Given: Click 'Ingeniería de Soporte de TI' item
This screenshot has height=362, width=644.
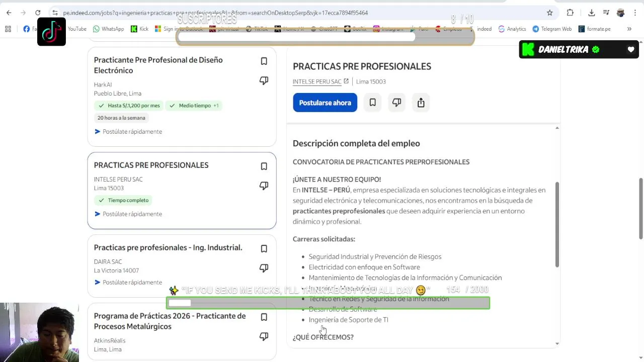Looking at the screenshot, I should (x=349, y=320).
